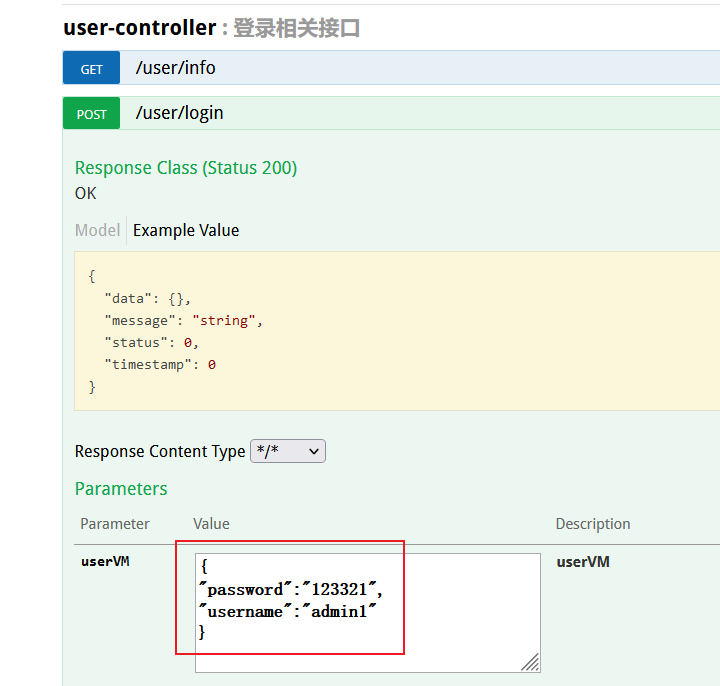Image resolution: width=720 pixels, height=686 pixels.
Task: Click the Parameter column header
Action: 115,524
